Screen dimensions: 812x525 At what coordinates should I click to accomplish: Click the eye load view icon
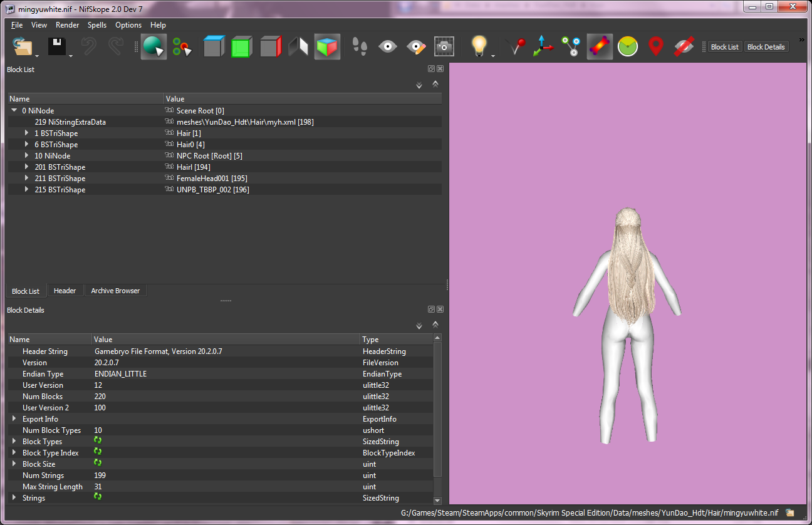388,47
